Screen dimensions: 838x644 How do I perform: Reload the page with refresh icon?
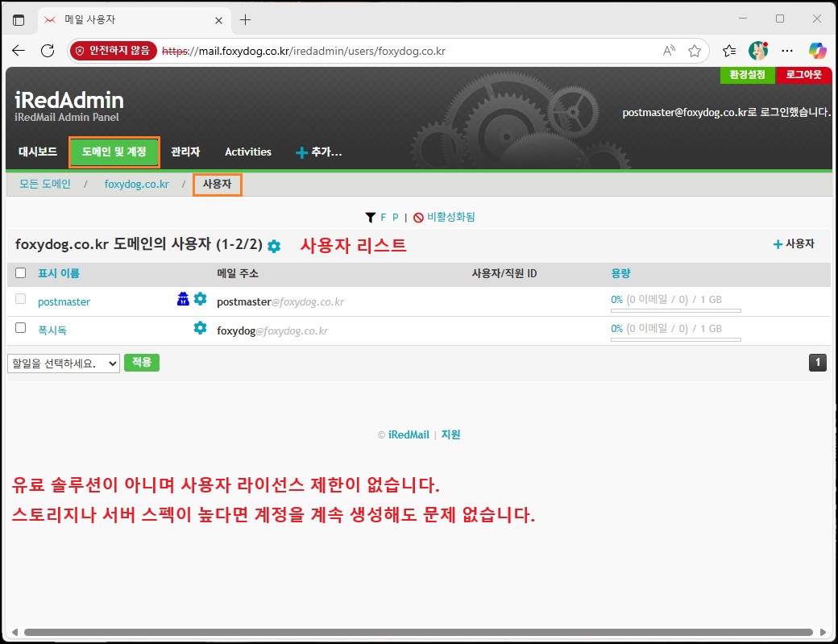coord(48,51)
